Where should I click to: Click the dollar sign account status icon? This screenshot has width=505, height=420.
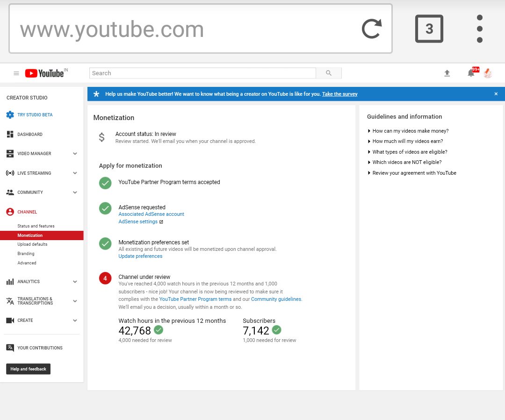(x=101, y=137)
